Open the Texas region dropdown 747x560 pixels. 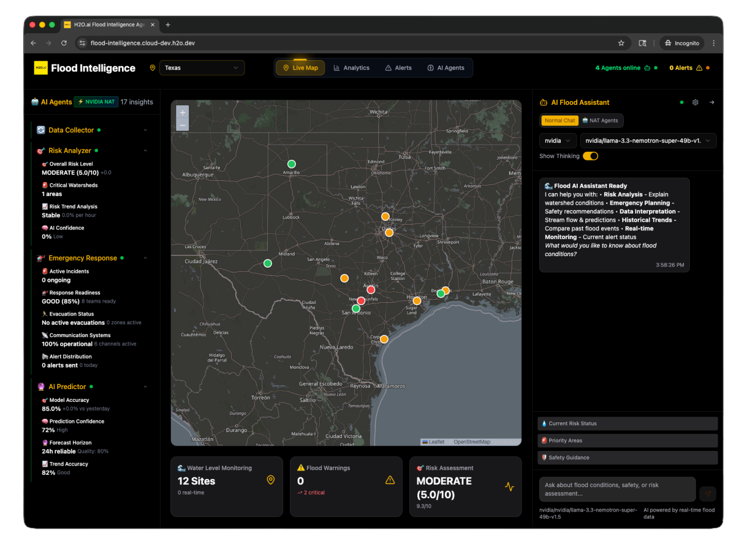[201, 68]
